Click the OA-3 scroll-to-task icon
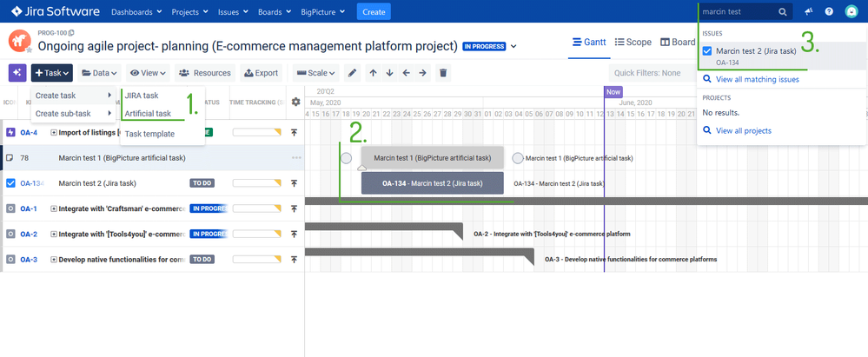The image size is (868, 357). [x=294, y=259]
